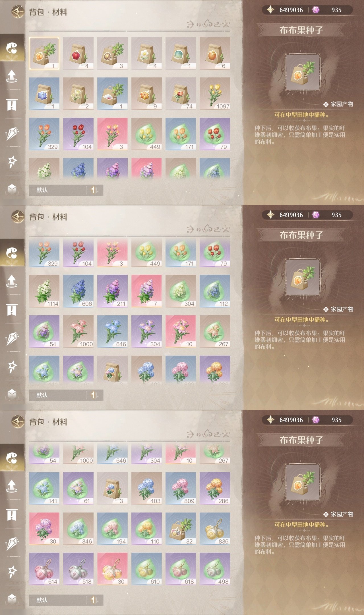Toggle sort order arrow in second screenshot

(x=94, y=395)
